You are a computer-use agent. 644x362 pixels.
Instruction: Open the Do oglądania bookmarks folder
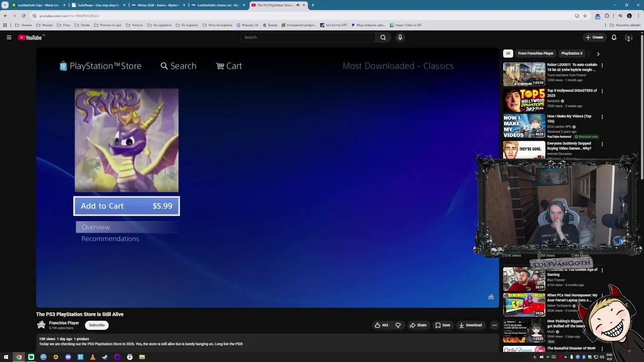tap(159, 25)
